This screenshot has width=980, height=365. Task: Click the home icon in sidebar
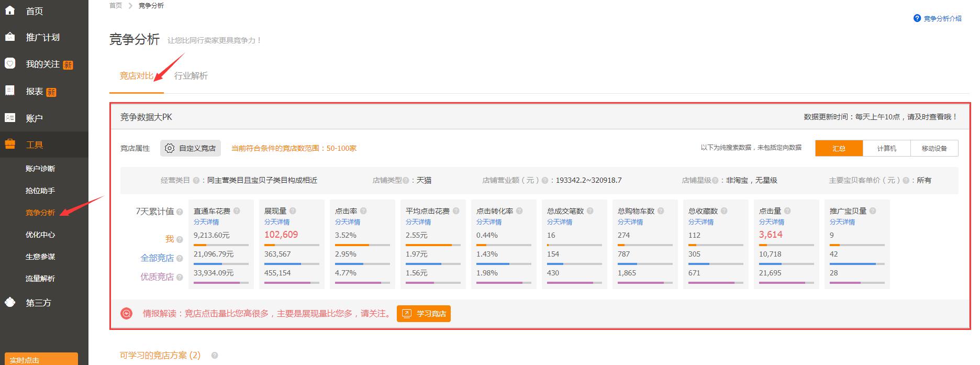(10, 10)
